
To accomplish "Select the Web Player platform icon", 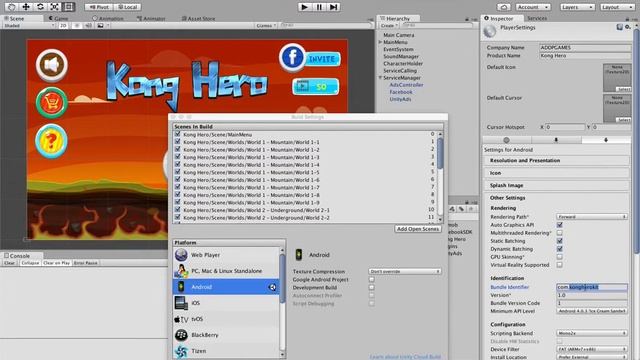I will (181, 255).
